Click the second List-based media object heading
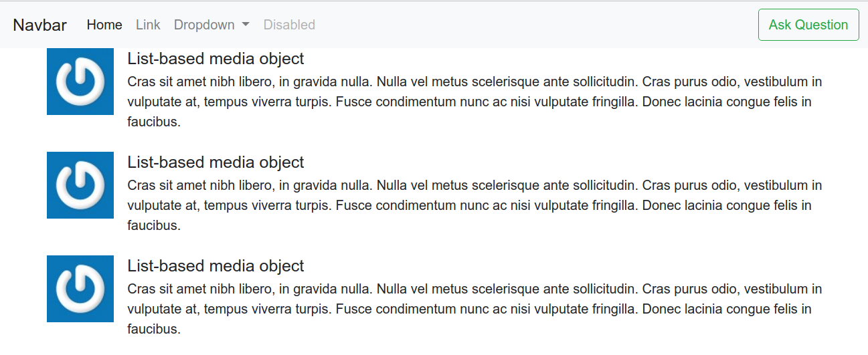Screen dimensions: 868x355 (215, 162)
